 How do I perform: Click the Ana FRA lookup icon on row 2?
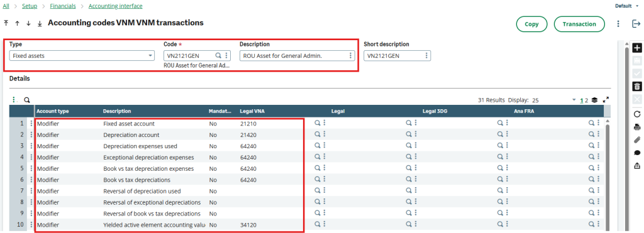point(591,134)
